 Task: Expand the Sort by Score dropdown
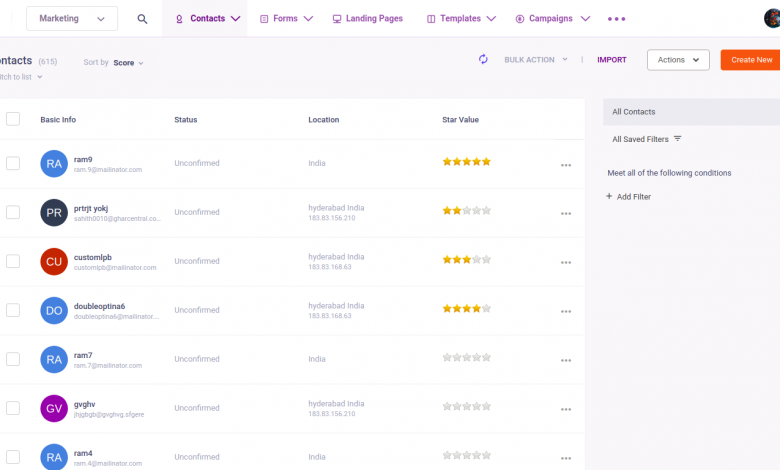pos(128,63)
